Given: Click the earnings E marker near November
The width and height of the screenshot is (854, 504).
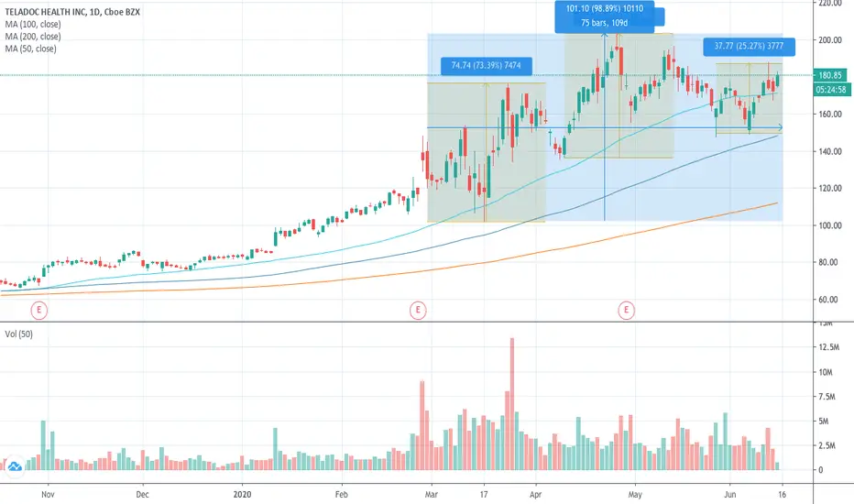Looking at the screenshot, I should (x=38, y=310).
